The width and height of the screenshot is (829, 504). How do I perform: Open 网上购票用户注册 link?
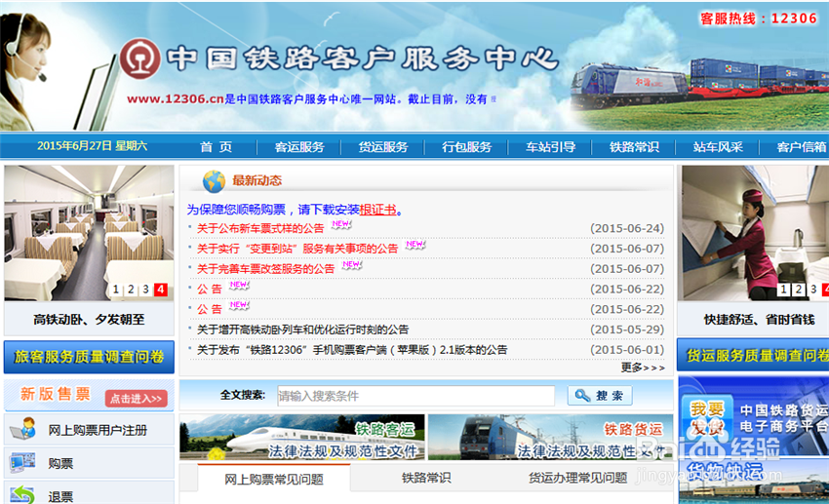pyautogui.click(x=98, y=430)
